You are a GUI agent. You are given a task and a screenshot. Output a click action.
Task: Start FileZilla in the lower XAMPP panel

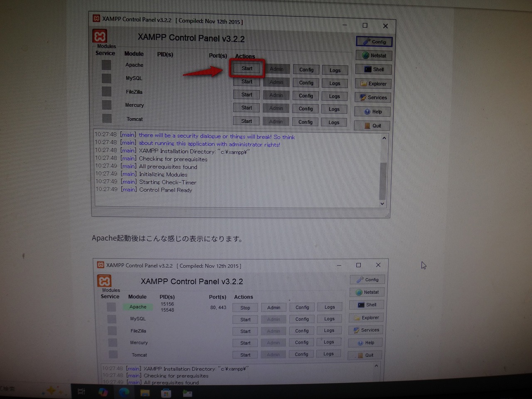click(x=245, y=331)
